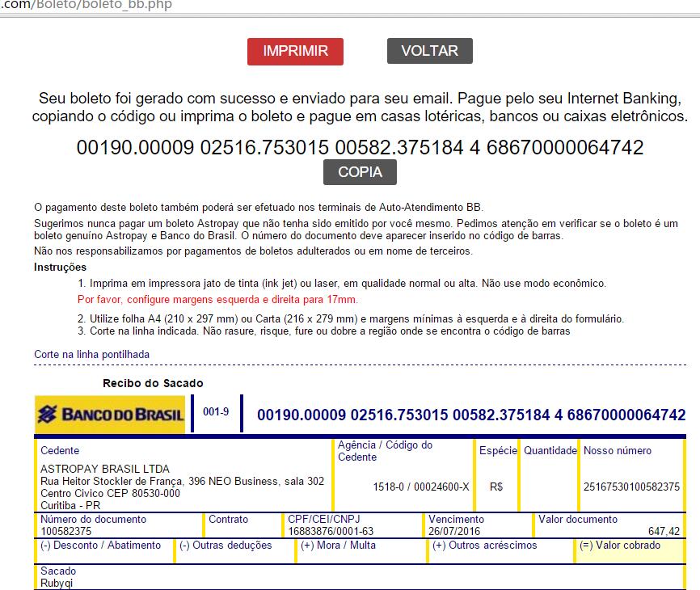Select the CNPJ value 16883876/0001-63
The width and height of the screenshot is (700, 590).
[x=331, y=531]
